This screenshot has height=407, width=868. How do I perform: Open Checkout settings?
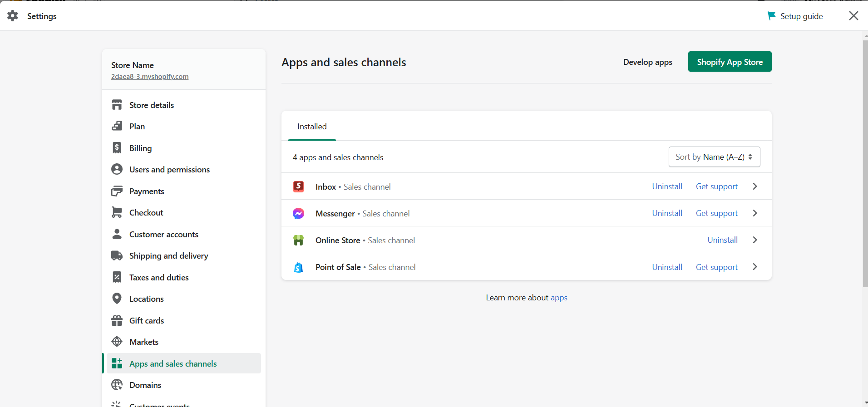click(184, 212)
